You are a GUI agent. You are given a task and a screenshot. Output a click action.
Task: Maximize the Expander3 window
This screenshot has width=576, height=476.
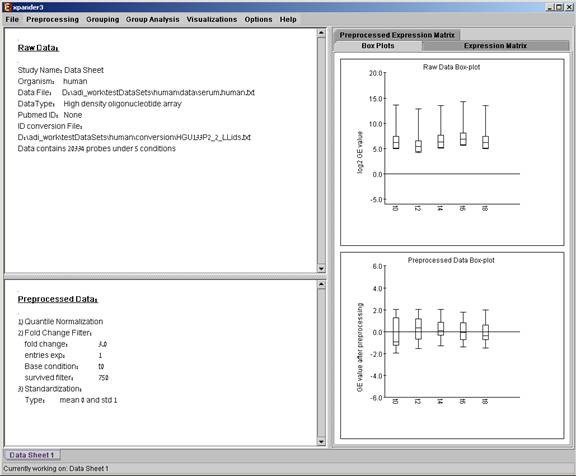coord(559,7)
